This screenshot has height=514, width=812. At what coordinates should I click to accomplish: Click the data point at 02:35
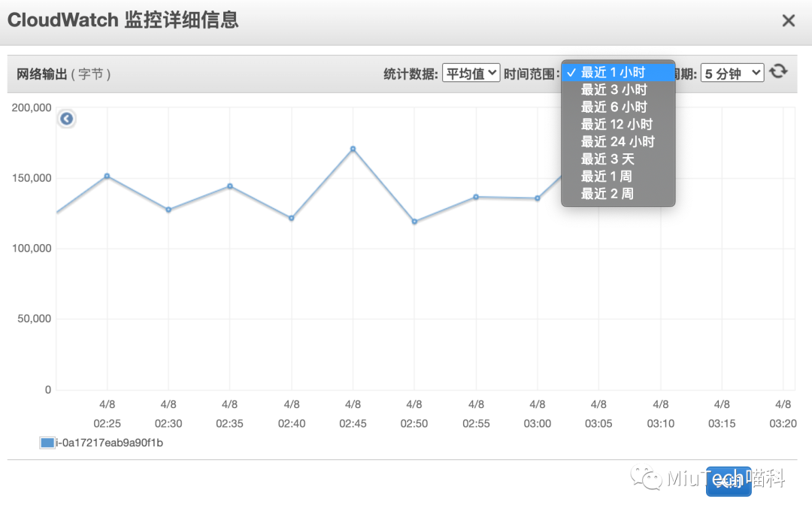pyautogui.click(x=230, y=186)
